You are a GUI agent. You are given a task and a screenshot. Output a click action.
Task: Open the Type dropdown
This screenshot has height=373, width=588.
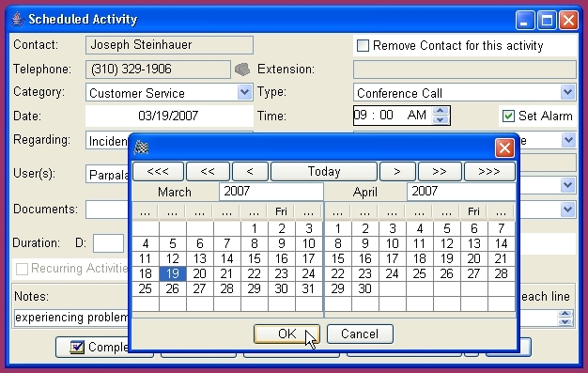[567, 92]
